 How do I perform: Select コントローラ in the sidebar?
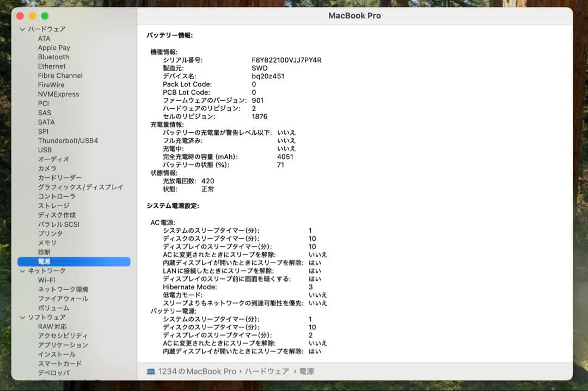click(57, 197)
